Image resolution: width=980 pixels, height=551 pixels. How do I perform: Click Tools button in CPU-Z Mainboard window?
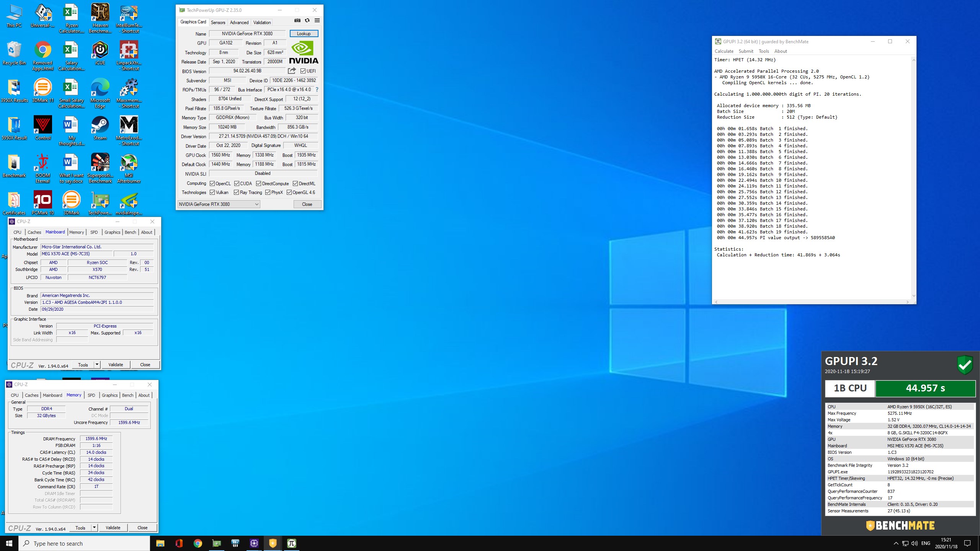pos(83,365)
